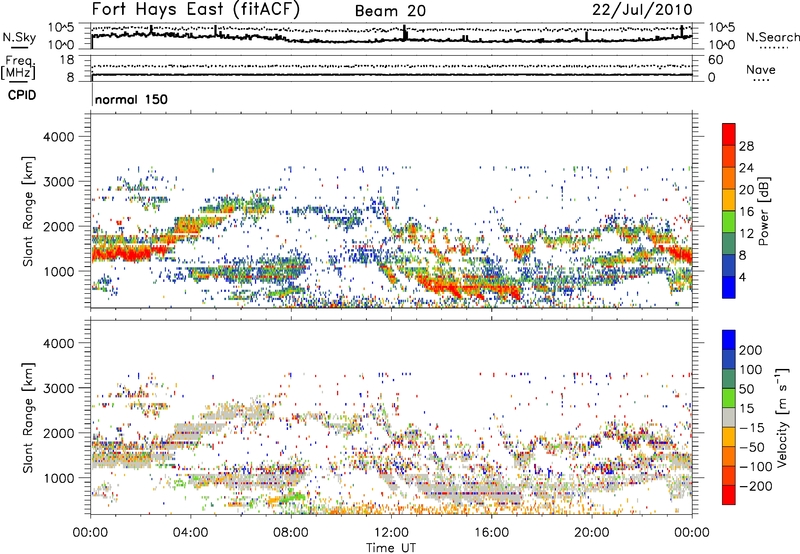The height and width of the screenshot is (554, 800).
Task: Click the '08:00' time axis label
Action: tap(291, 533)
